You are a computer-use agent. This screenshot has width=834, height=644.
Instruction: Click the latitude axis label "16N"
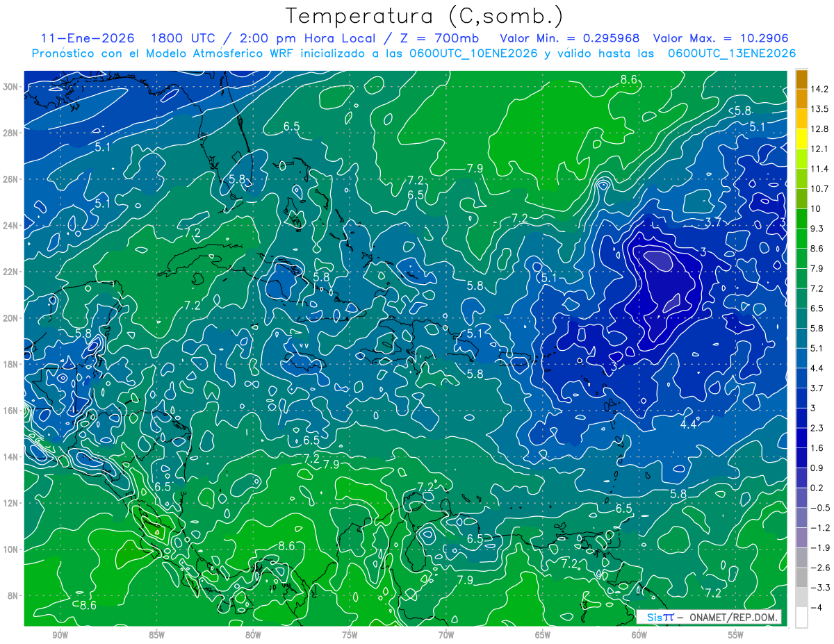coord(11,411)
